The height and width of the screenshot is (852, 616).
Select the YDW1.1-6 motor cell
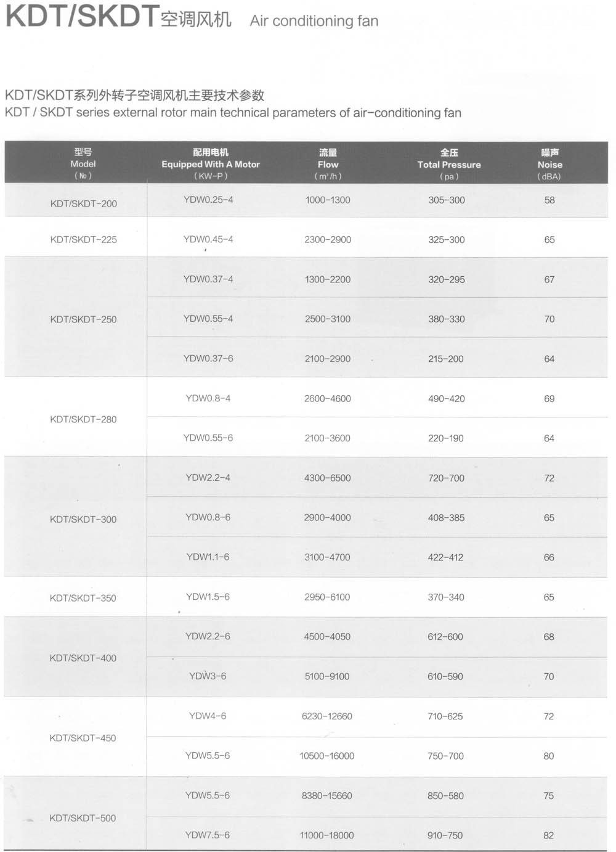[x=208, y=557]
